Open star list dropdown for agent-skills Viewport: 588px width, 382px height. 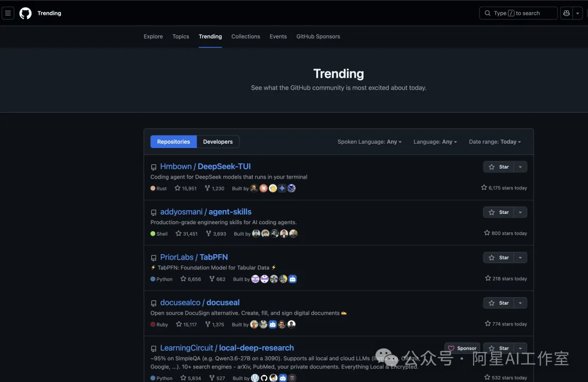click(520, 212)
